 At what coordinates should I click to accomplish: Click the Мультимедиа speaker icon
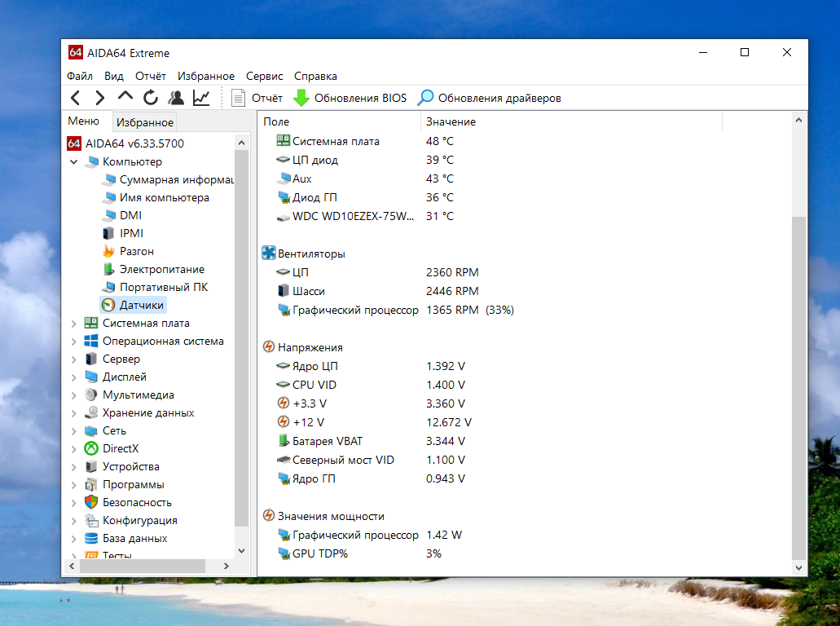(91, 395)
